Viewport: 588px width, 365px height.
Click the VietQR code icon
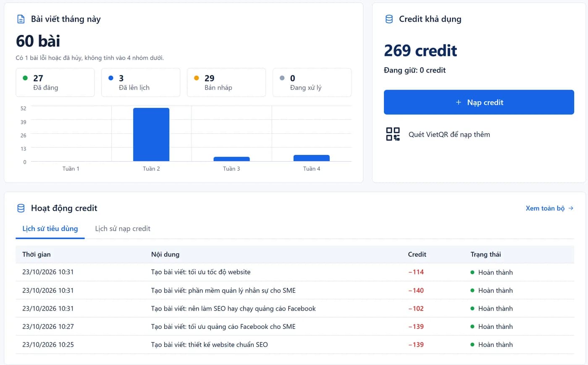click(x=393, y=134)
